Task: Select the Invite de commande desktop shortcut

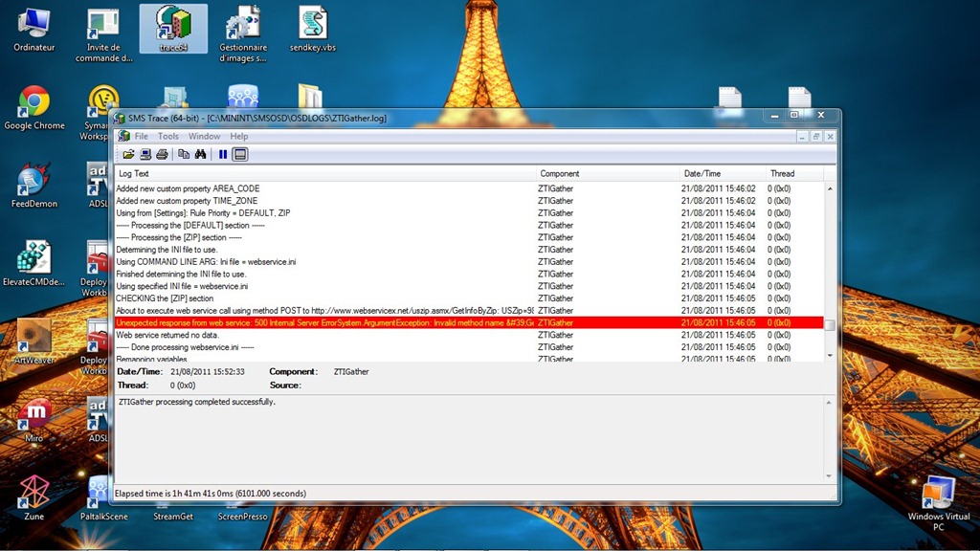Action: (103, 34)
